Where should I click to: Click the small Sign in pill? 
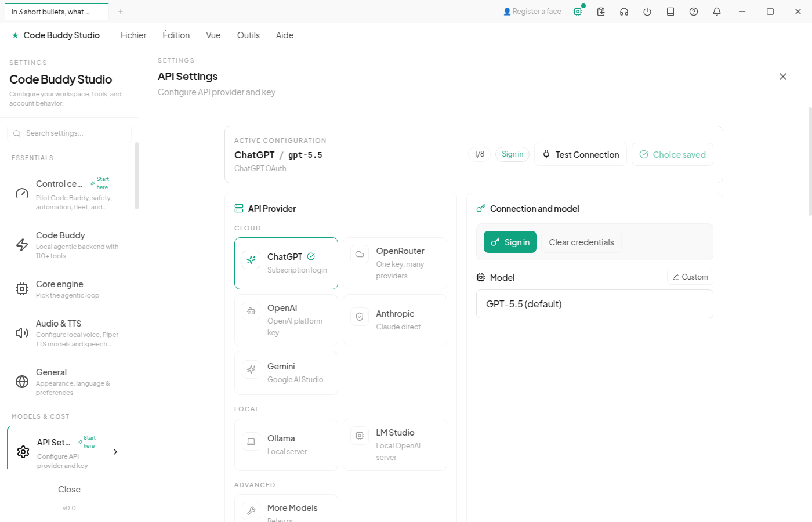click(x=512, y=154)
